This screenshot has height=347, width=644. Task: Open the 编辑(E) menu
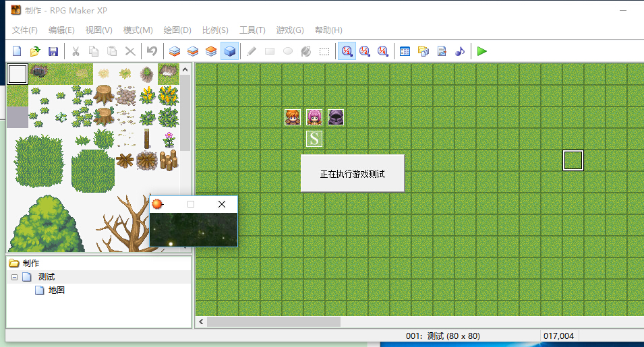tap(61, 30)
